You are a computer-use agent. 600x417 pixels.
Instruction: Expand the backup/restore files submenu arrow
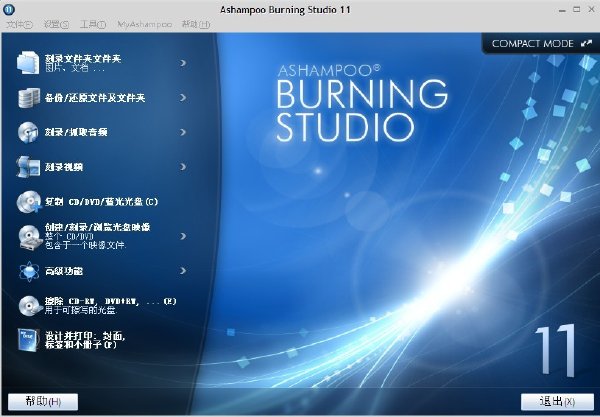tap(183, 98)
